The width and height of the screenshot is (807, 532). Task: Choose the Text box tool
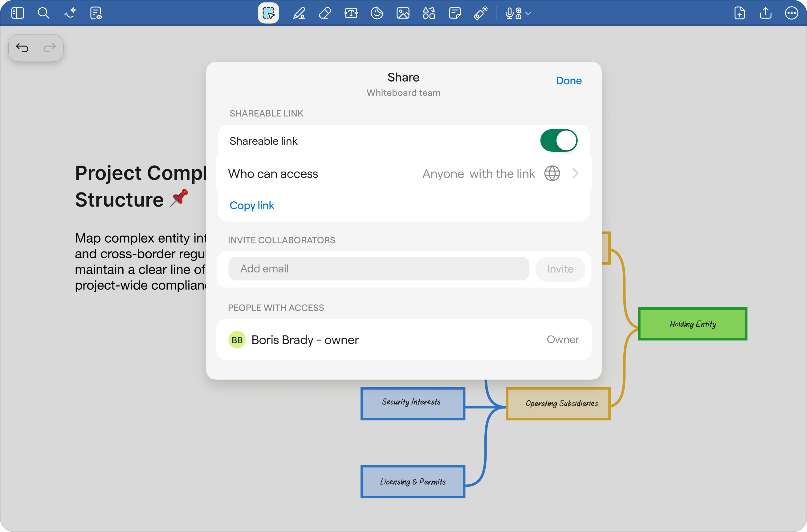point(351,13)
